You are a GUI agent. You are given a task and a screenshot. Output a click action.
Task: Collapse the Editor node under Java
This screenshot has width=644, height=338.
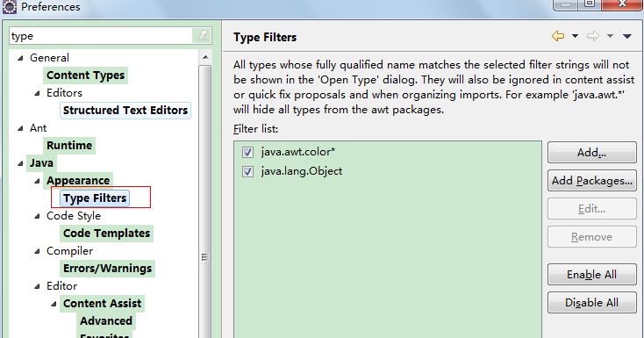point(37,286)
